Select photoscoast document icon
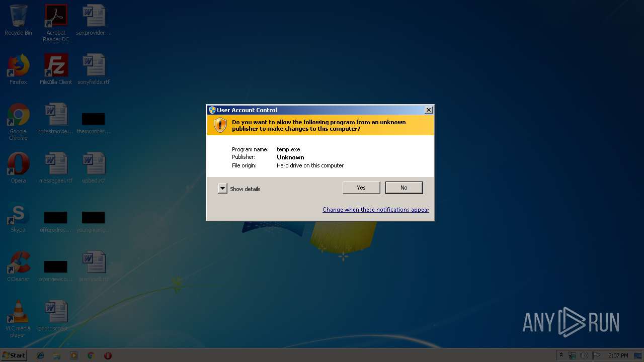This screenshot has width=644, height=362. click(56, 316)
